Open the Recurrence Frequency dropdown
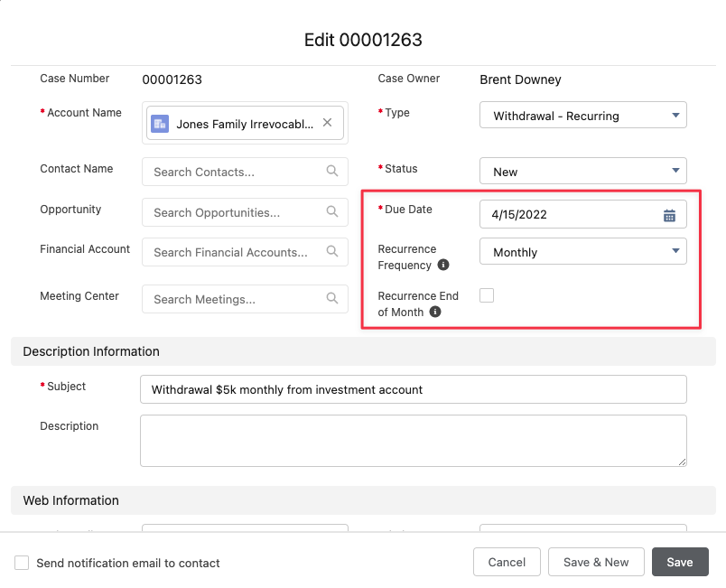Screen dimensions: 726x588 click(x=582, y=252)
